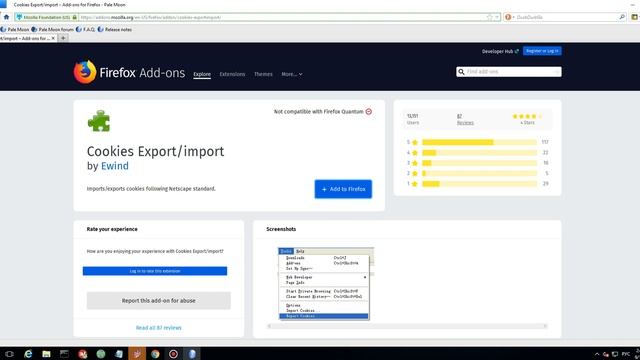Click the magnifier icon in Find add-ons
The height and width of the screenshot is (360, 640).
point(461,72)
